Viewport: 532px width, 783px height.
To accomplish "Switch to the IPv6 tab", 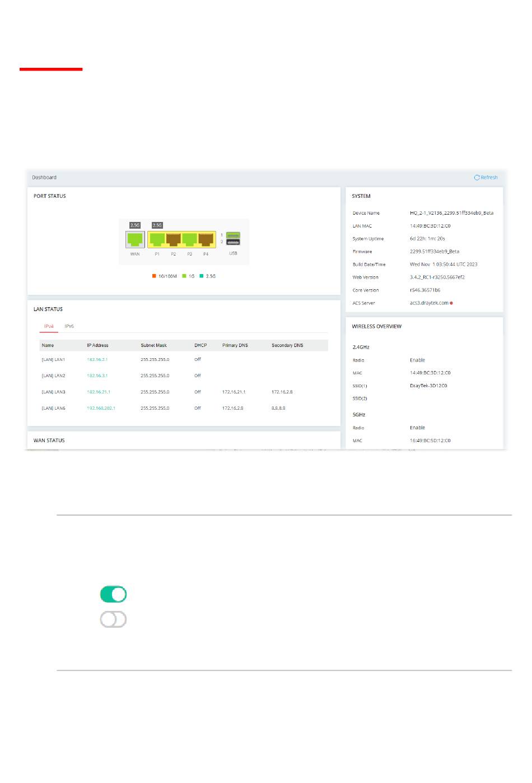I will 69,326.
